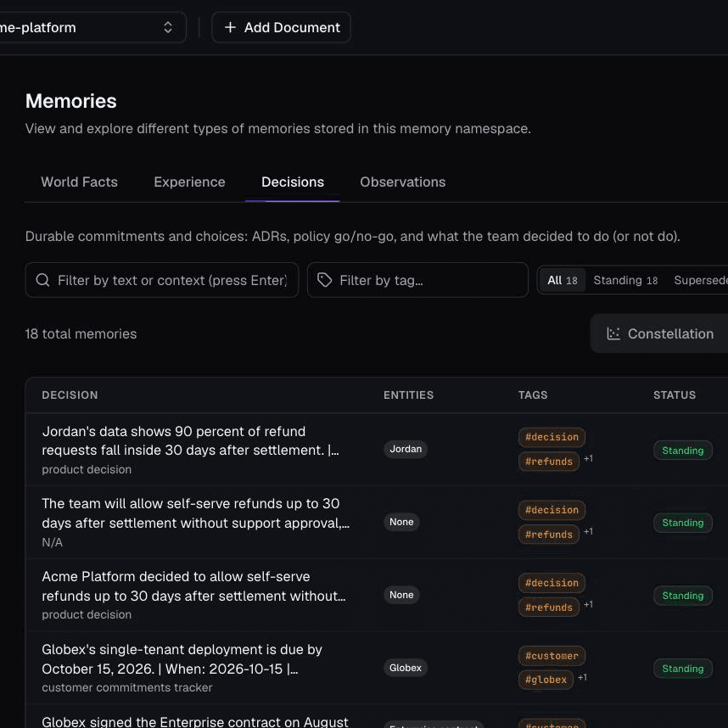Screen dimensions: 728x728
Task: Click the #globex tag
Action: [546, 680]
